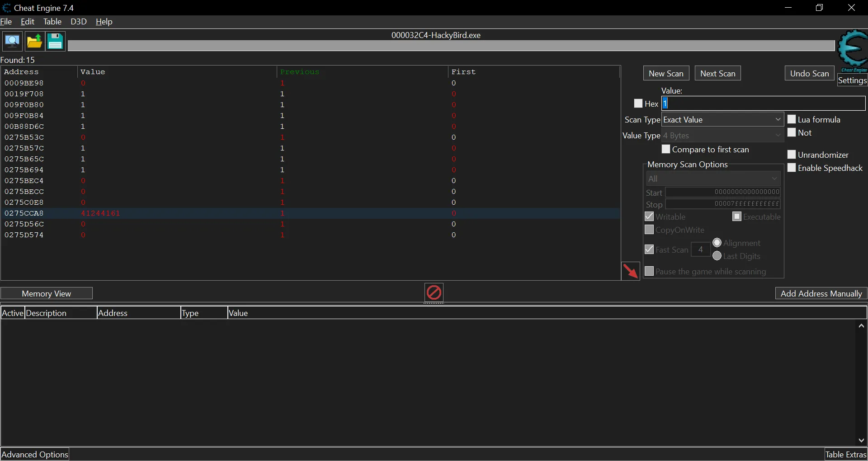Click value 41244161 in results
Screen dimensions: 868x461
click(x=100, y=213)
